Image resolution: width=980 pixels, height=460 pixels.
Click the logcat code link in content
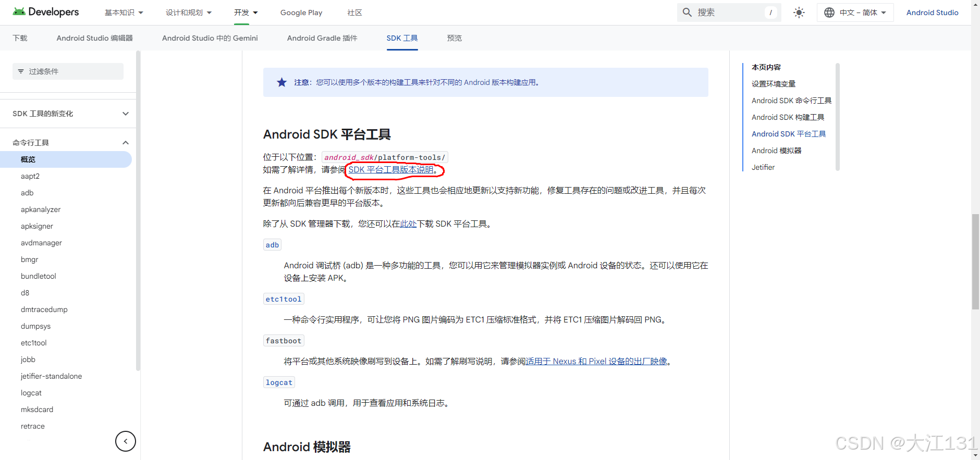tap(279, 382)
